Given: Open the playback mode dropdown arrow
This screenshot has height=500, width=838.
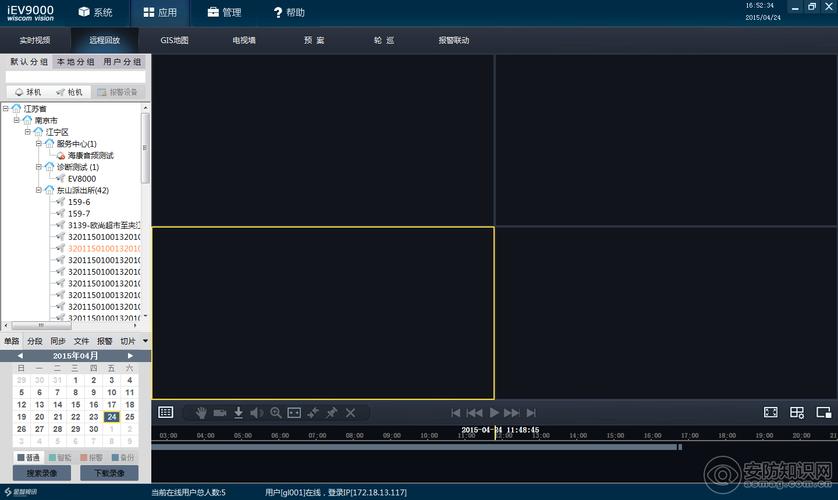Looking at the screenshot, I should point(145,341).
